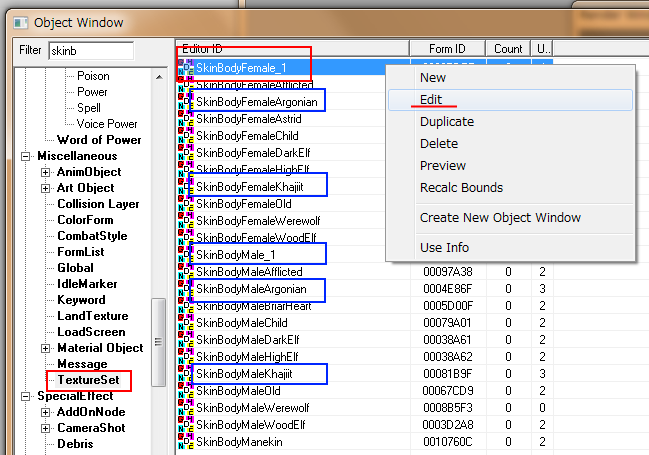Select the Message tree item
Image resolution: width=649 pixels, height=455 pixels.
coord(82,364)
